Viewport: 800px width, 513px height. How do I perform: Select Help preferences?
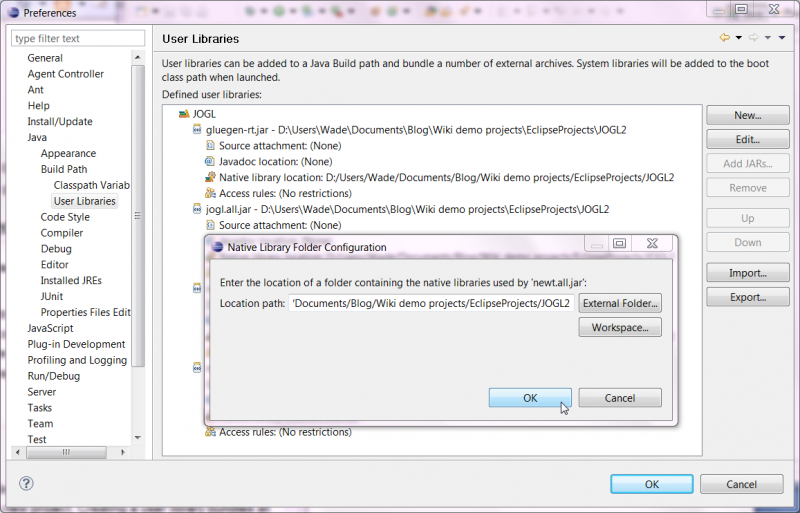(x=38, y=105)
